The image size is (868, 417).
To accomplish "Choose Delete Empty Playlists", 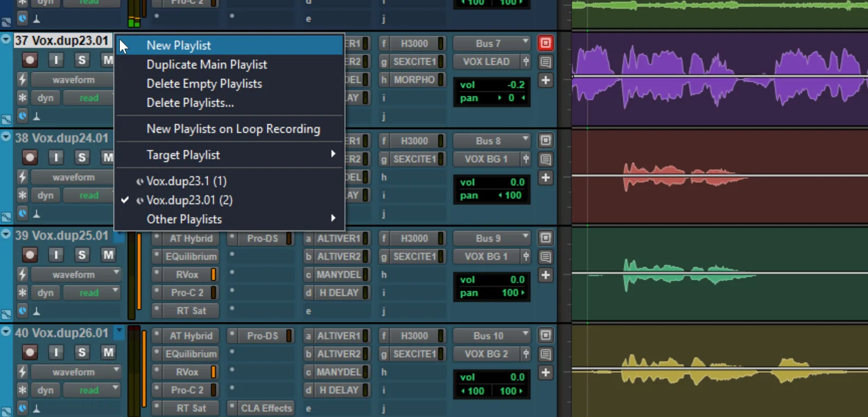I will pyautogui.click(x=230, y=84).
